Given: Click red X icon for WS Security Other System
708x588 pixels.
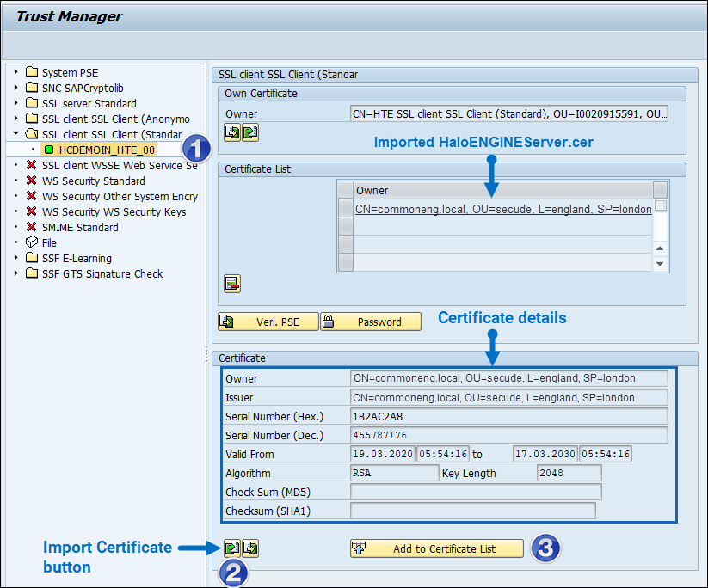Looking at the screenshot, I should click(x=31, y=196).
